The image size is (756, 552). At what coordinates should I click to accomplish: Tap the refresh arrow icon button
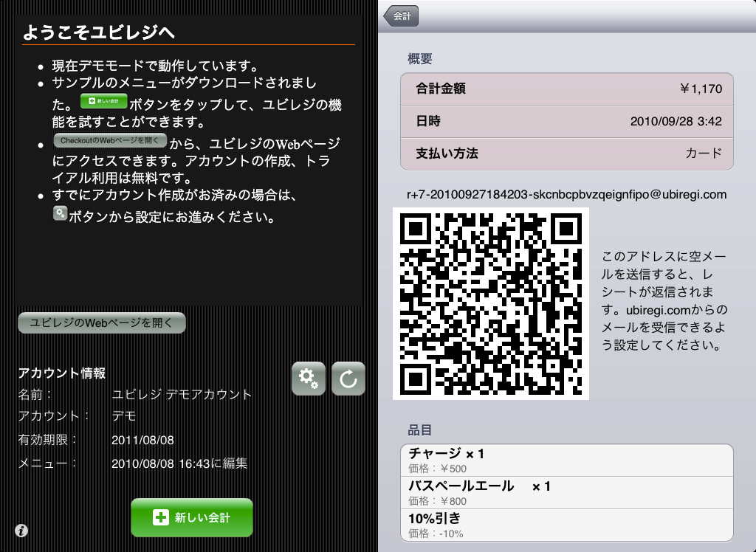coord(348,379)
